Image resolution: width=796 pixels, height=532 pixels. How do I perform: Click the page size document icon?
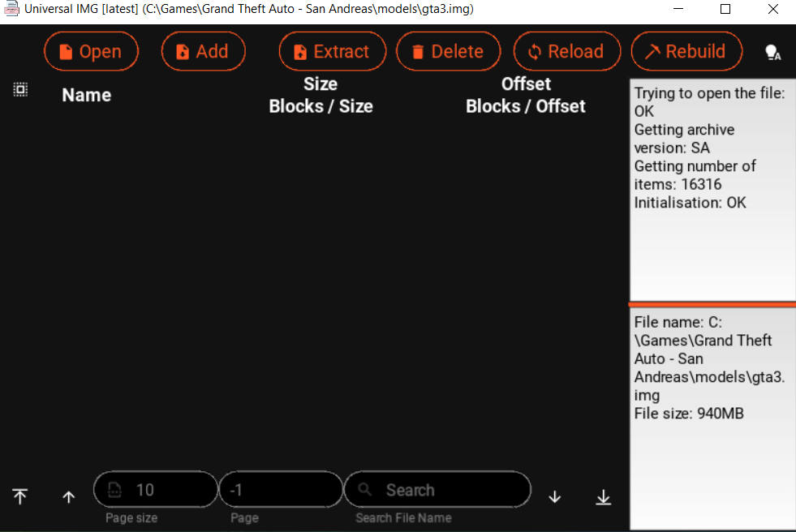tap(114, 489)
